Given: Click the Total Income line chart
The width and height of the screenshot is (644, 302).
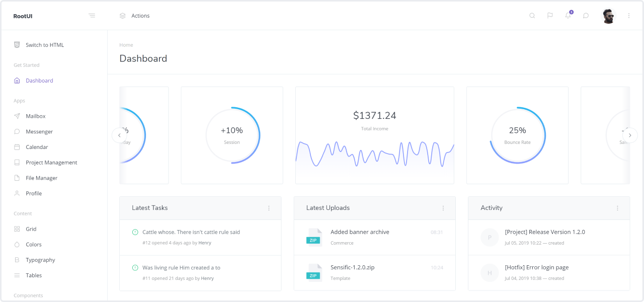Looking at the screenshot, I should (x=375, y=154).
